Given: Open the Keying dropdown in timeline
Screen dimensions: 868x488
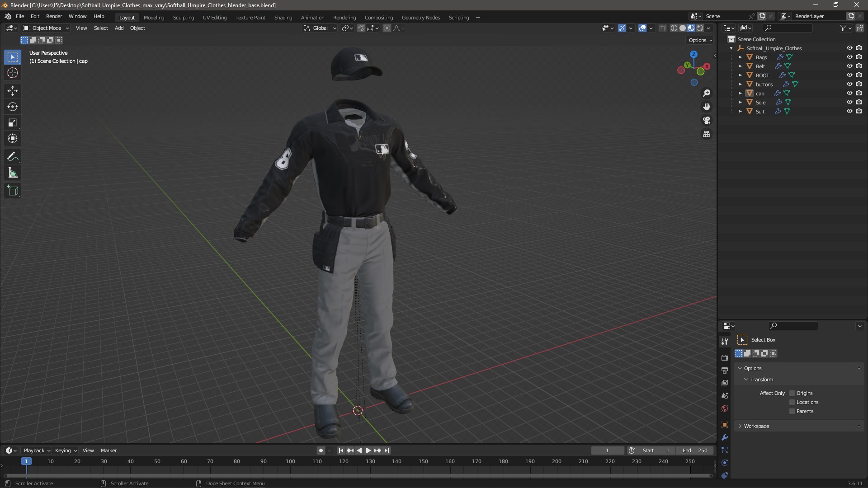Looking at the screenshot, I should (x=66, y=450).
